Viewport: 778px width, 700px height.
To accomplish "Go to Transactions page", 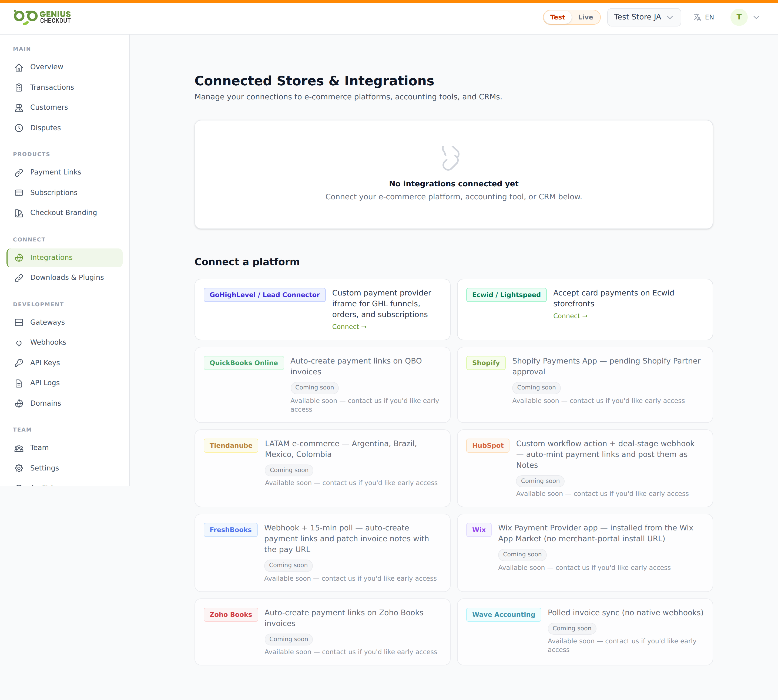I will pos(65,87).
